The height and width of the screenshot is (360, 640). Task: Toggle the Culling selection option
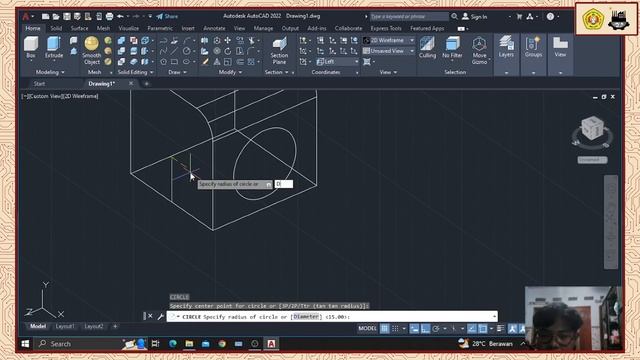click(427, 47)
